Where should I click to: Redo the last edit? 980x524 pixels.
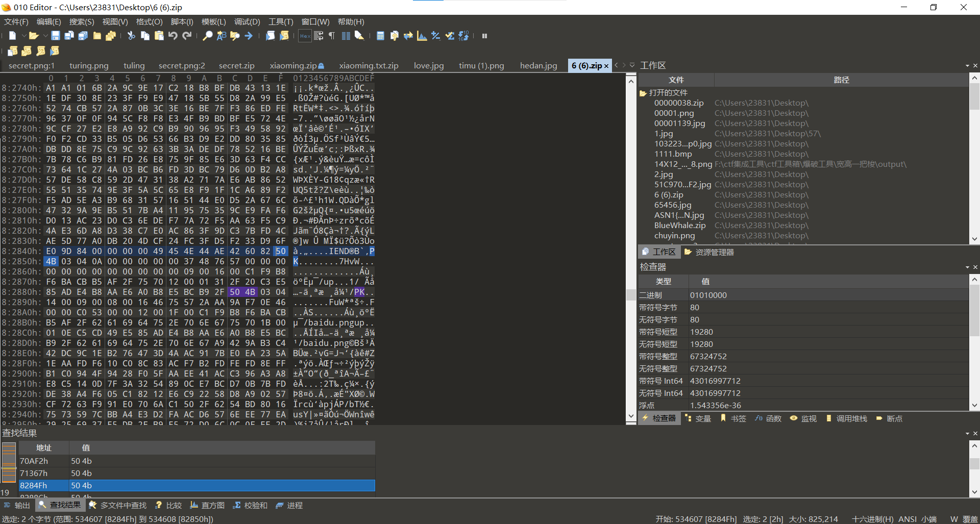(x=187, y=36)
